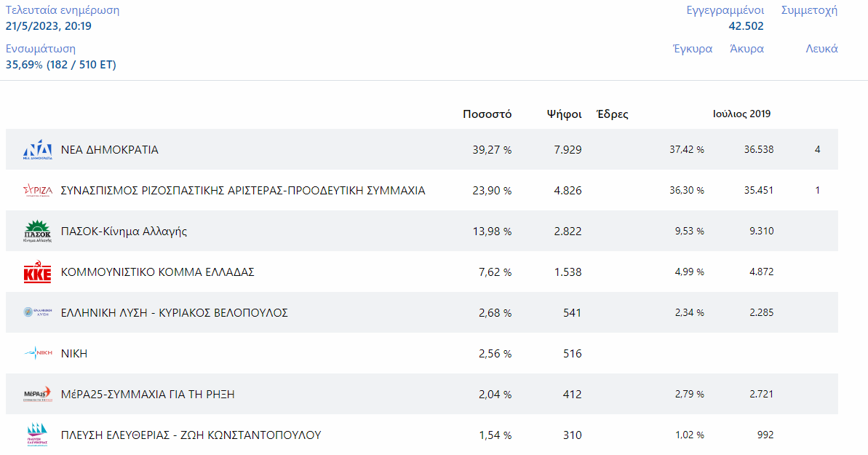Click the Νέα Δημοκρατία party logo
This screenshot has height=455, width=868.
pos(38,149)
